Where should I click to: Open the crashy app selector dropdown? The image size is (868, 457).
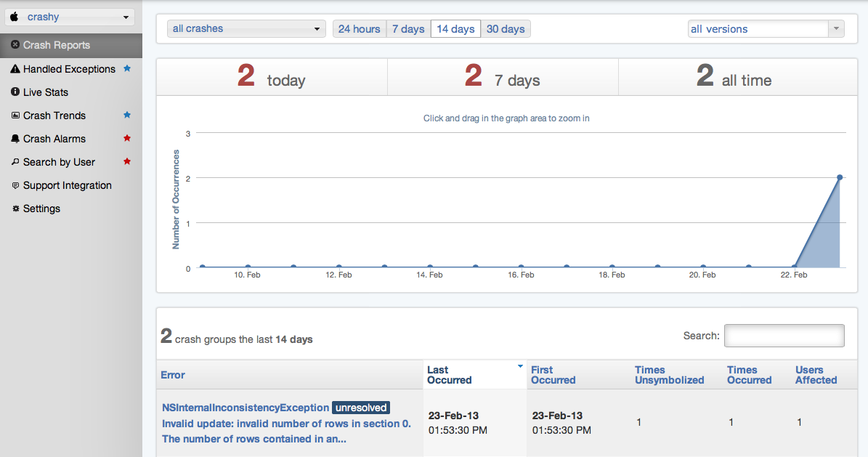[69, 17]
